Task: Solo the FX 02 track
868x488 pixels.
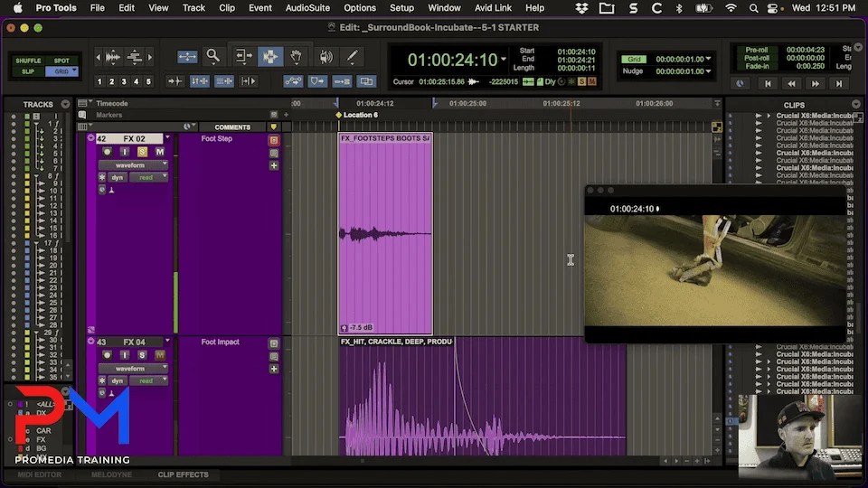Action: pyautogui.click(x=142, y=152)
